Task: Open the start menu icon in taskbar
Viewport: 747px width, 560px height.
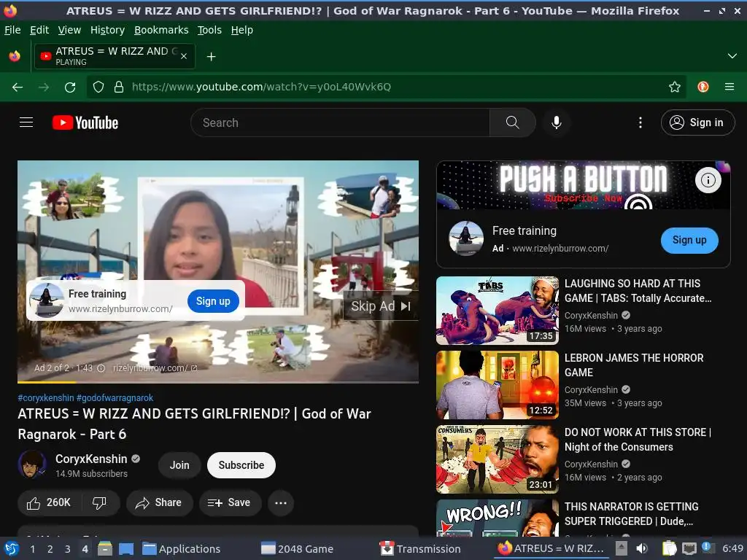Action: [x=12, y=548]
